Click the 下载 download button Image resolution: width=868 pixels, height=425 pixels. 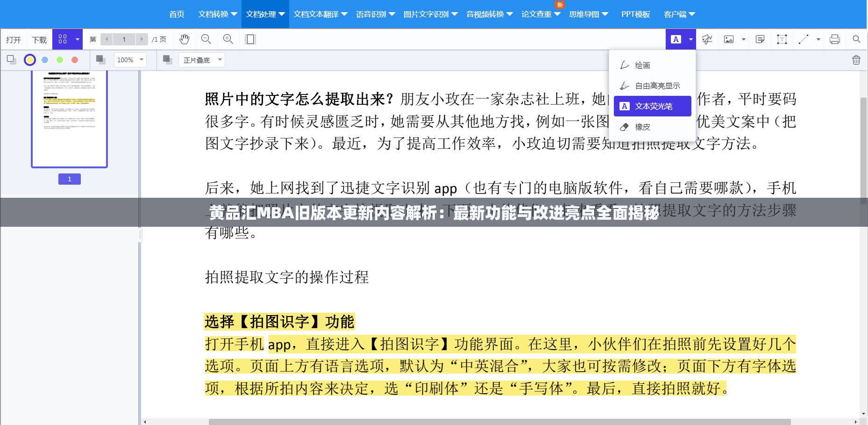(x=39, y=39)
